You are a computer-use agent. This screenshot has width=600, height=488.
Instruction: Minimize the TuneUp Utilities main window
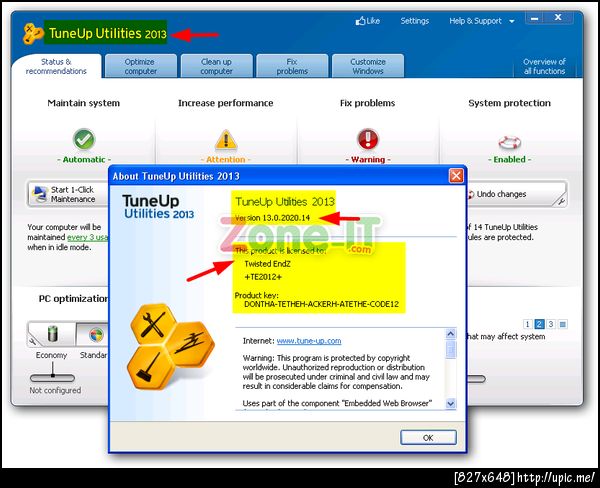[x=535, y=18]
